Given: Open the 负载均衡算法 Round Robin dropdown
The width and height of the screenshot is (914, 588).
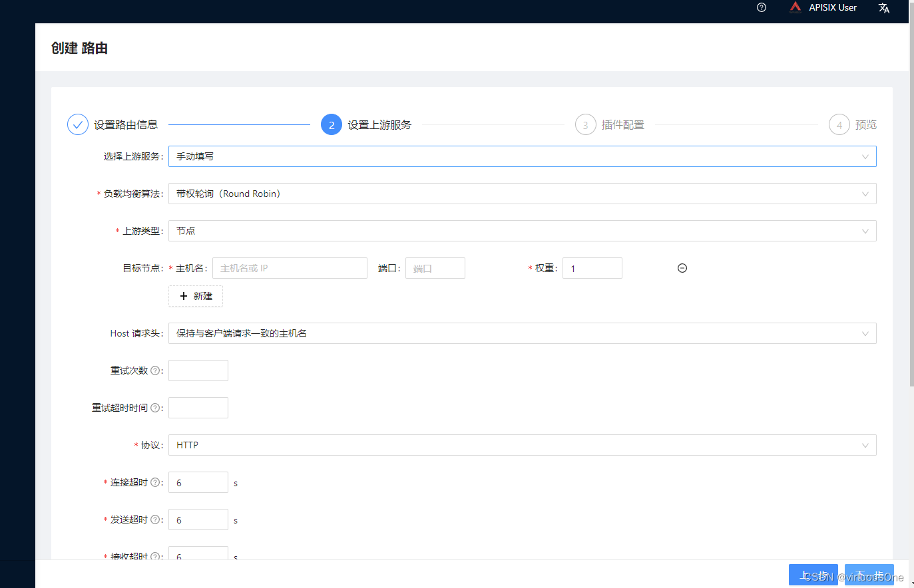Looking at the screenshot, I should (523, 194).
